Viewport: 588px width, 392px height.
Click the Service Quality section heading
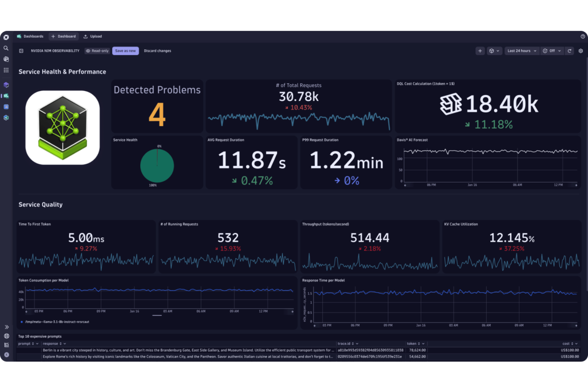41,205
